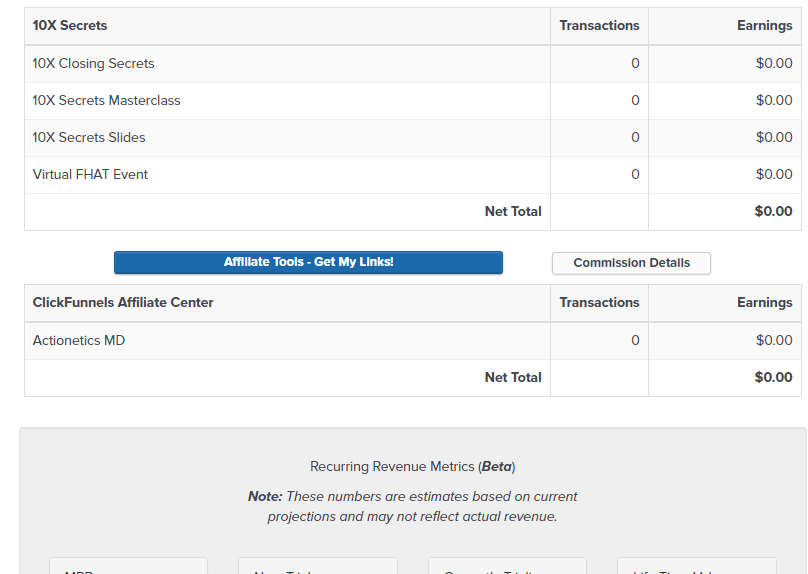Click Virtual FHAT Event transactions value 0
The width and height of the screenshot is (808, 574).
coord(635,175)
